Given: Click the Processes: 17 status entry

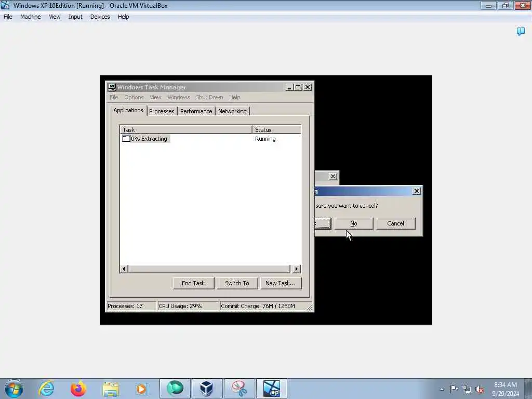Looking at the screenshot, I should (x=131, y=306).
